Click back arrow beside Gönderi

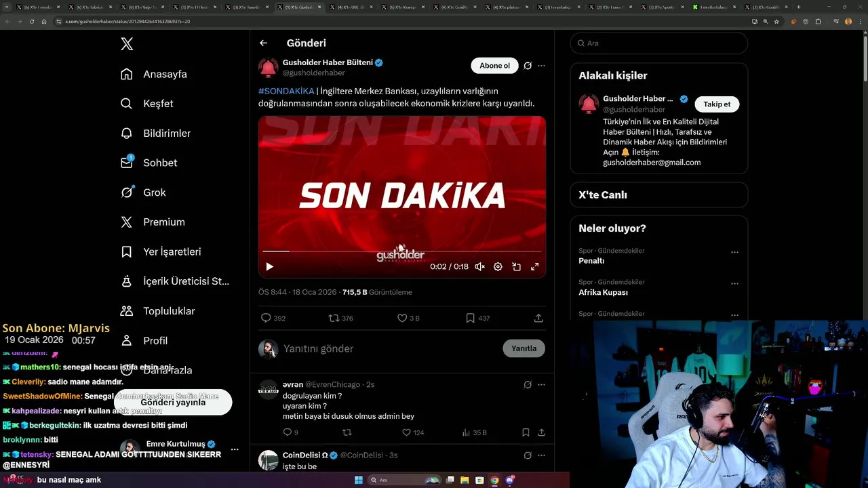click(x=264, y=43)
